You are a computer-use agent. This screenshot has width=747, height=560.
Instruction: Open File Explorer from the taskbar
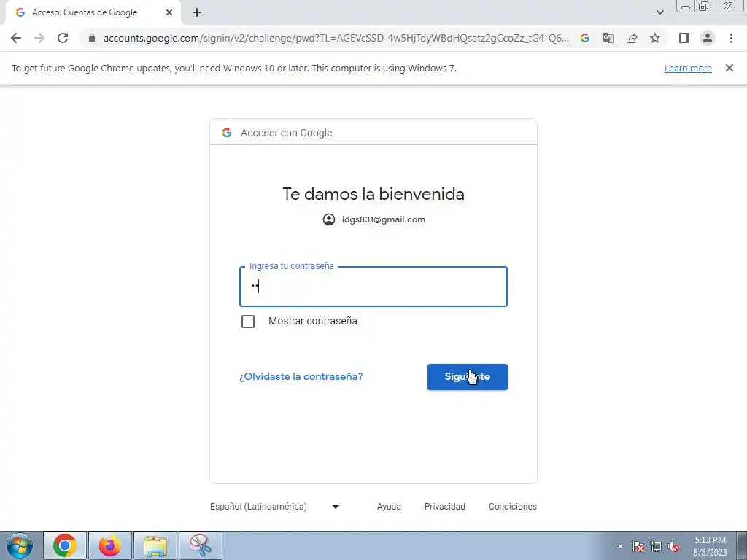tap(155, 545)
